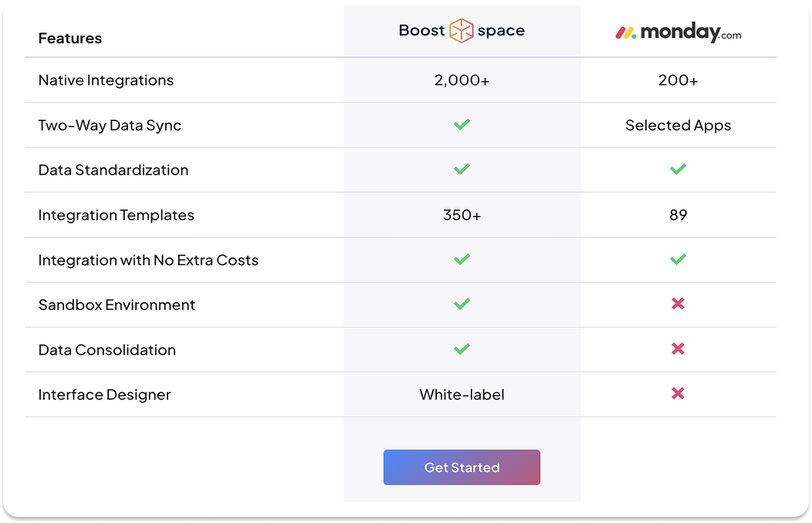Click the Native Integrations row label
Screen dimensions: 812x523
pos(106,80)
